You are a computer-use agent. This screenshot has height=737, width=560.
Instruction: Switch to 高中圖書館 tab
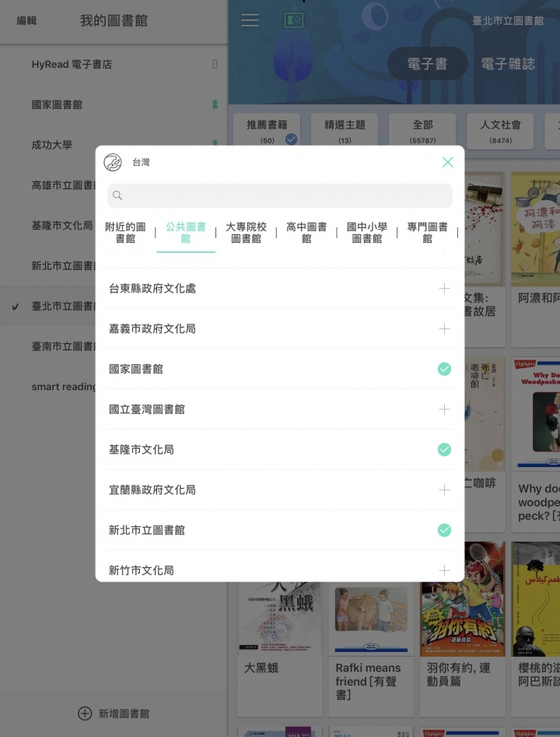click(306, 233)
